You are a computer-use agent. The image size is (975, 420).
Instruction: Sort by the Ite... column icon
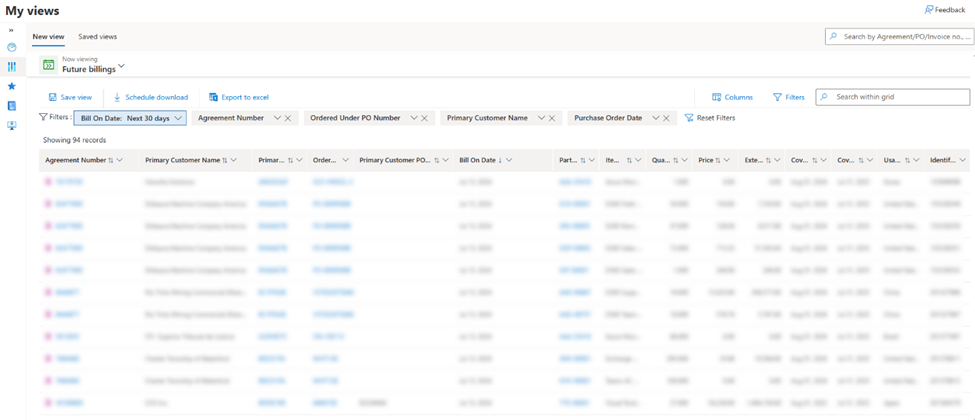(x=629, y=160)
